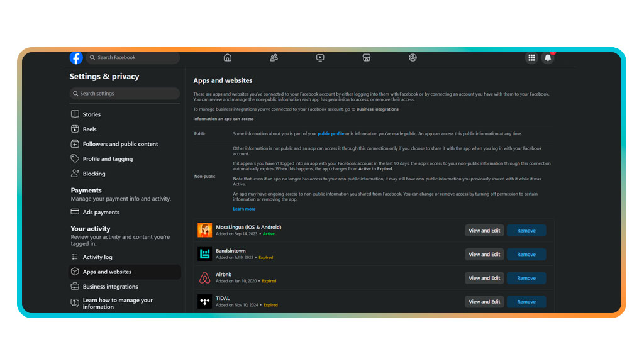Click the public profile link
The width and height of the screenshot is (644, 337).
coord(331,134)
